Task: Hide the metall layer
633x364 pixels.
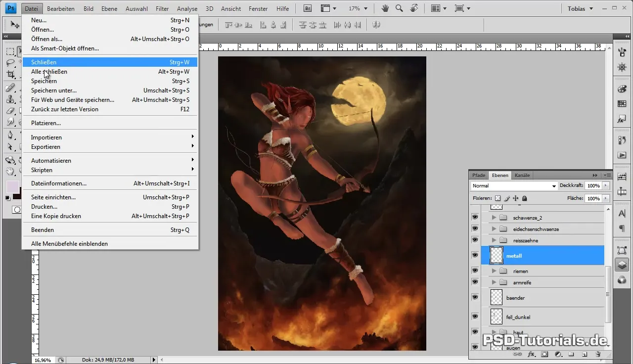Action: coord(475,255)
